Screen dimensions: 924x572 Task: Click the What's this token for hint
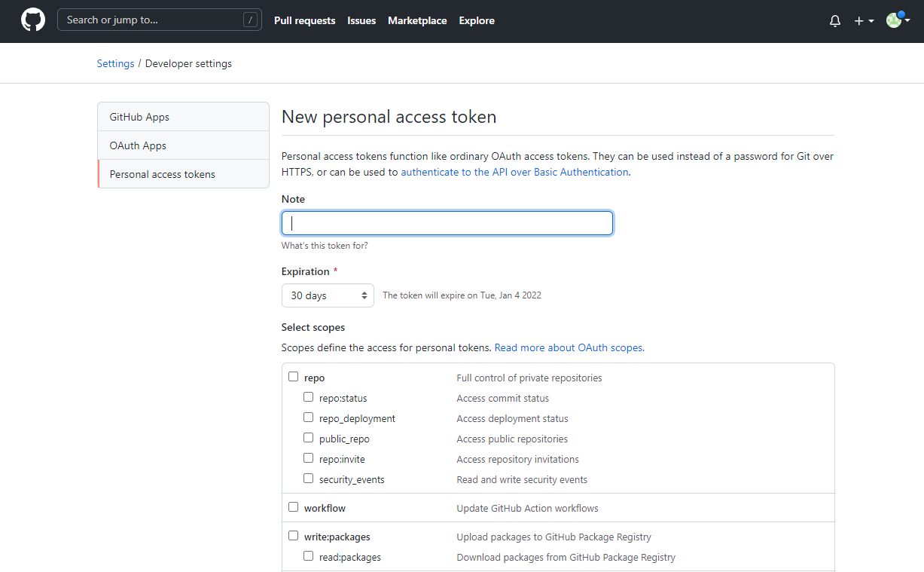pos(325,246)
